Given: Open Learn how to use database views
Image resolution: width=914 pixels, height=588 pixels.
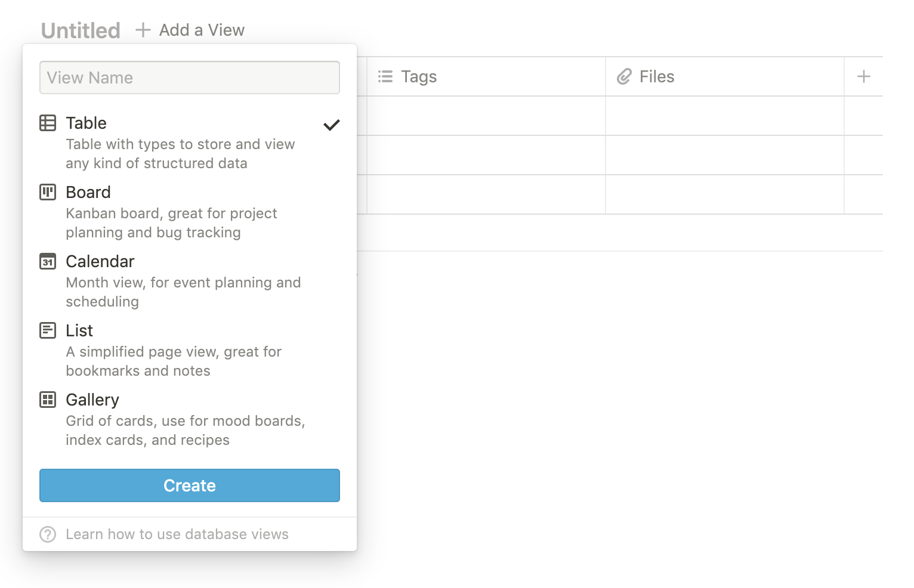Looking at the screenshot, I should 177,534.
